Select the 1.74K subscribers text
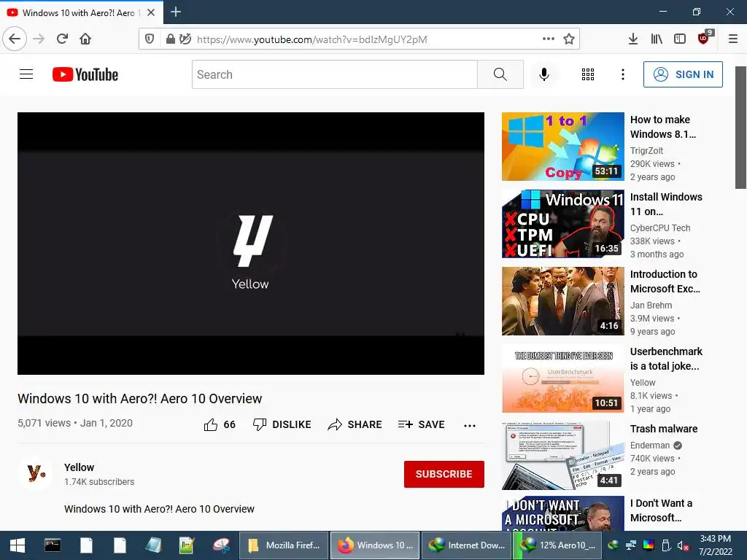Screen dimensions: 747x560 (x=99, y=482)
